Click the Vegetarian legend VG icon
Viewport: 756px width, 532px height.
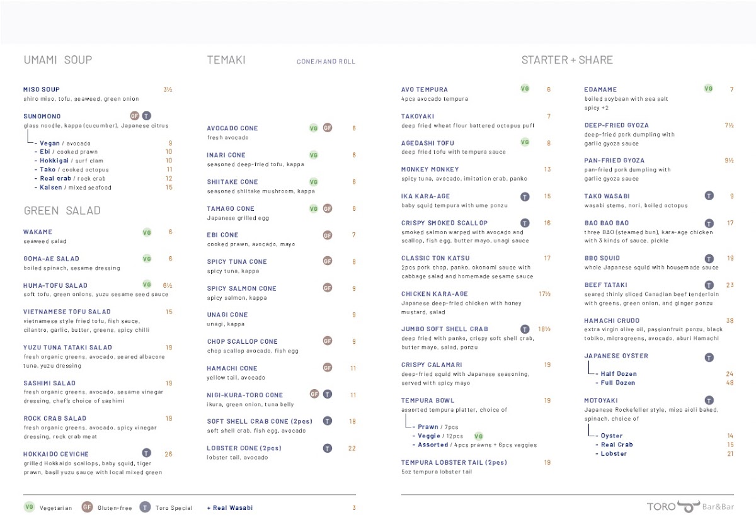(x=29, y=507)
